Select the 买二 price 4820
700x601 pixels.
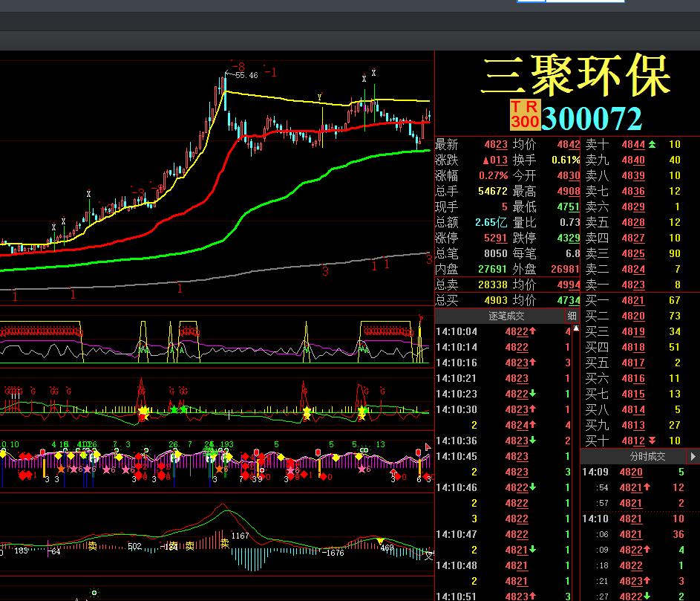click(633, 316)
